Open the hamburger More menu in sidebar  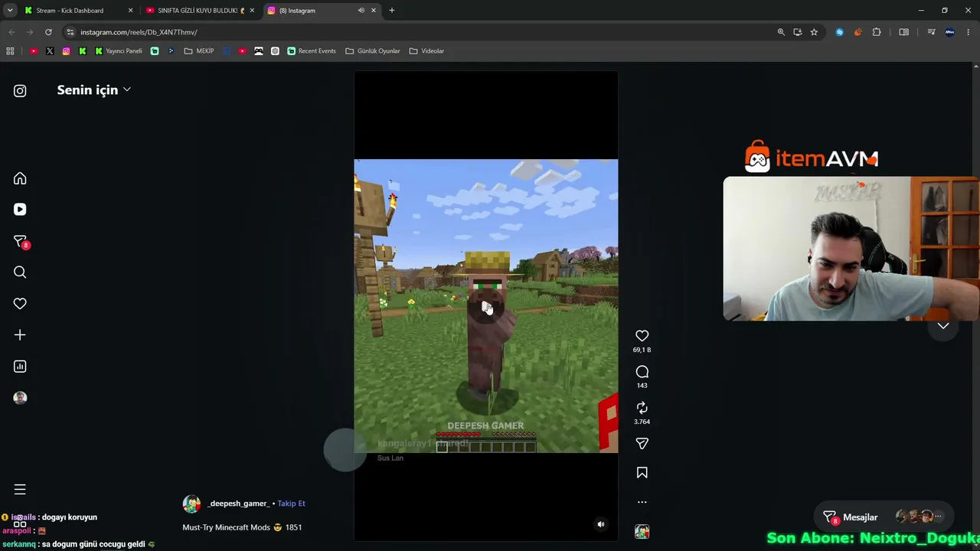[x=20, y=490]
